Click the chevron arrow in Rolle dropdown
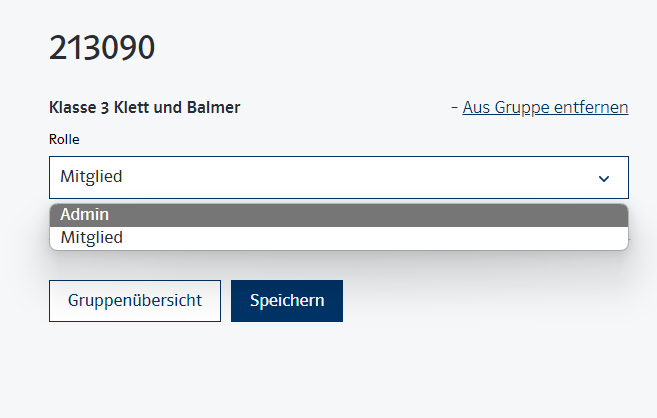The image size is (657, 418). coord(604,178)
